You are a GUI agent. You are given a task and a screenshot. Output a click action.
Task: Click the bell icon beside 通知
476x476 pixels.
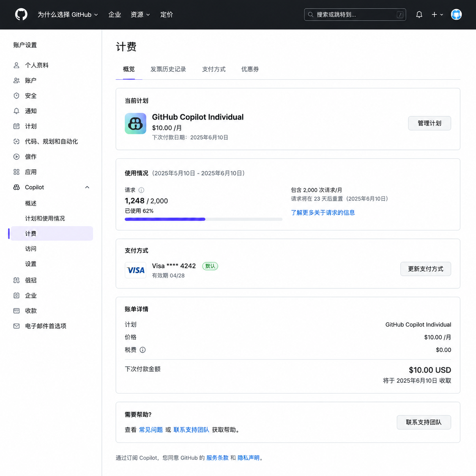click(16, 111)
